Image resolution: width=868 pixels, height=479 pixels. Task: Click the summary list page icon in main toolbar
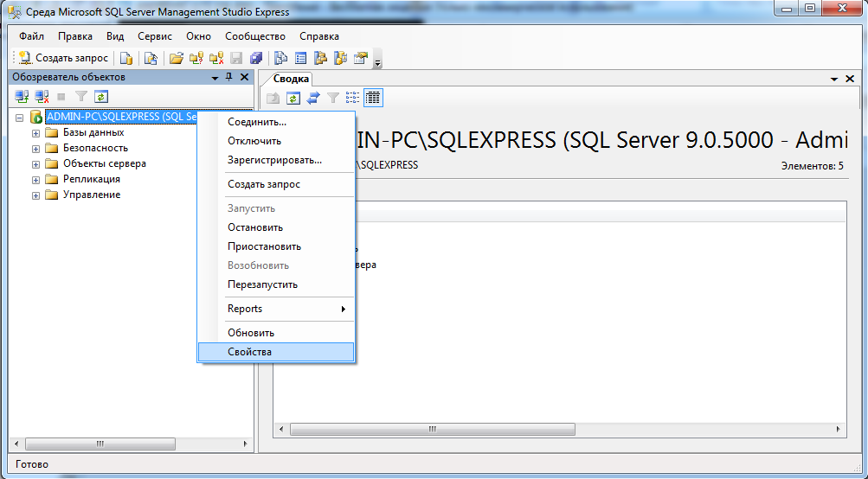[300, 58]
